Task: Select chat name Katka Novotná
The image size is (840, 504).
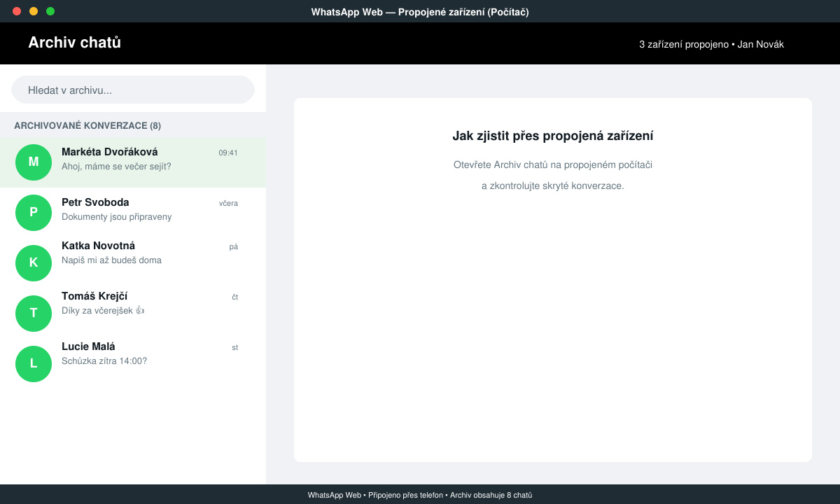Action: [98, 246]
